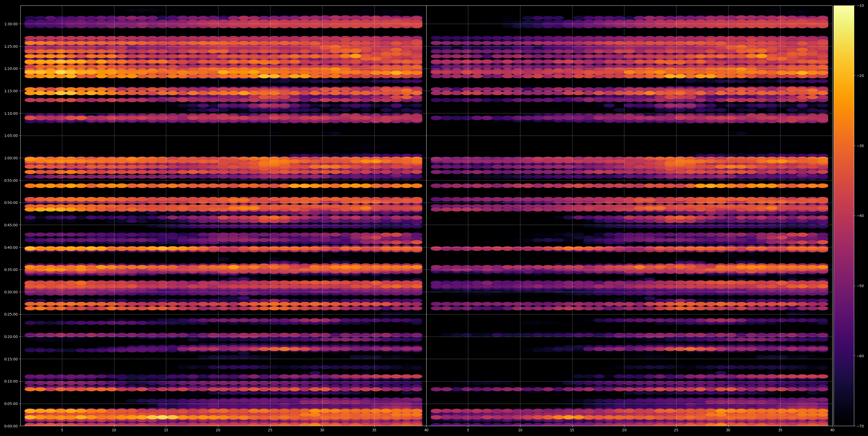
Task: Select x-axis label 40 under right plot
Action: [832, 430]
